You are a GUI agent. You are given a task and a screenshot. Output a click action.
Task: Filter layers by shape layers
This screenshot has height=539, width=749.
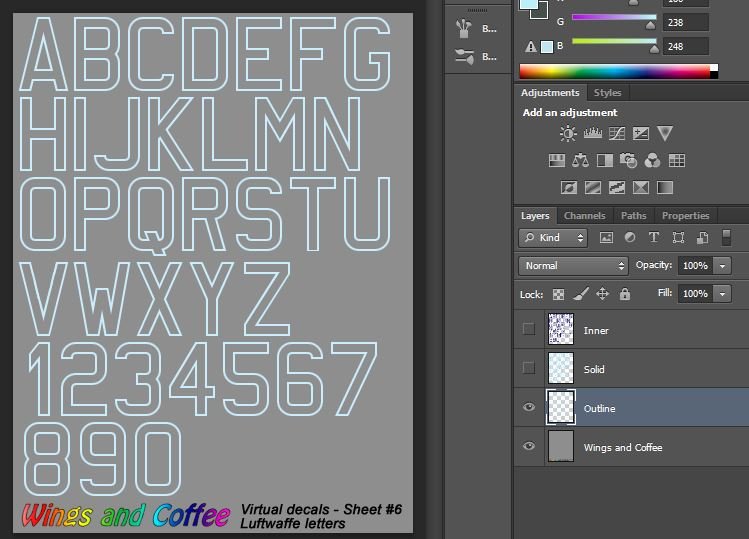[678, 237]
